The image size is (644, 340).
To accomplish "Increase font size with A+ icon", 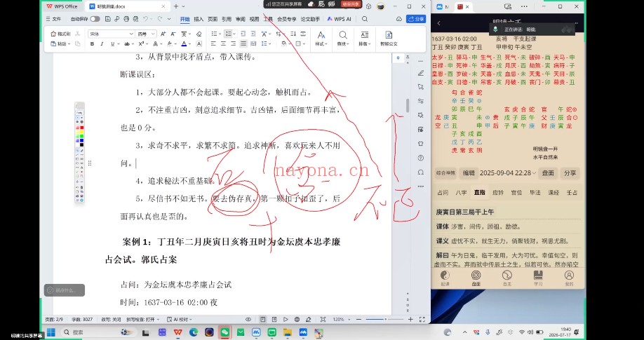I will click(163, 34).
